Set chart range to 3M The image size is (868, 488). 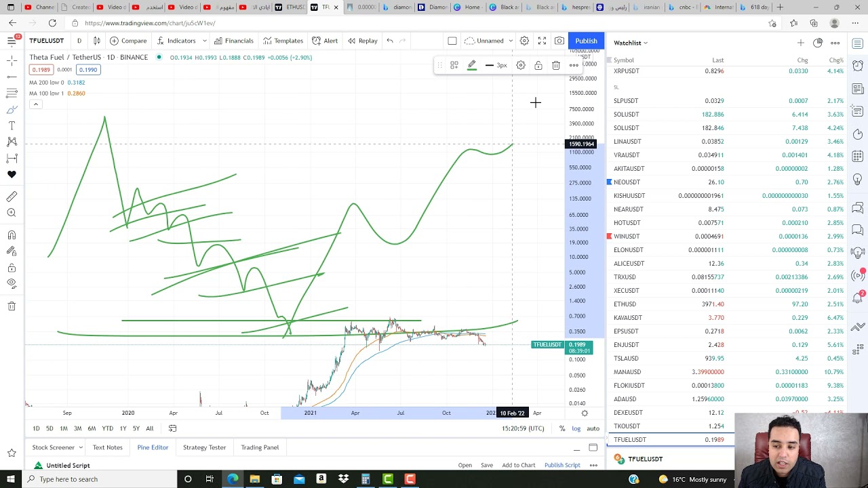[x=77, y=428]
